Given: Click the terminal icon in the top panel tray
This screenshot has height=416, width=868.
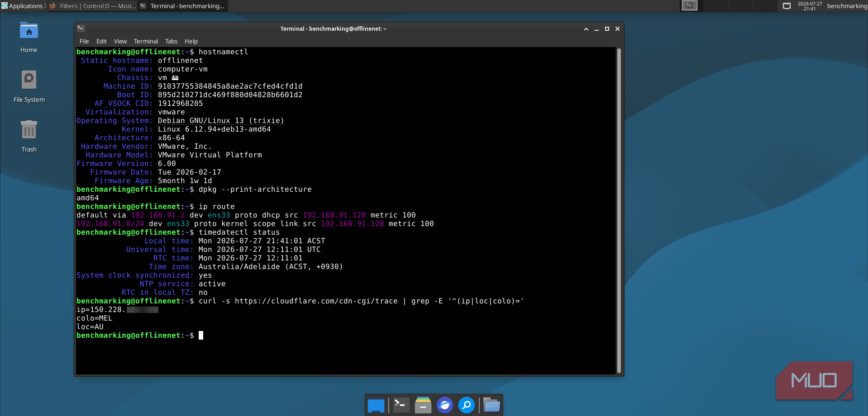Looking at the screenshot, I should click(x=690, y=5).
